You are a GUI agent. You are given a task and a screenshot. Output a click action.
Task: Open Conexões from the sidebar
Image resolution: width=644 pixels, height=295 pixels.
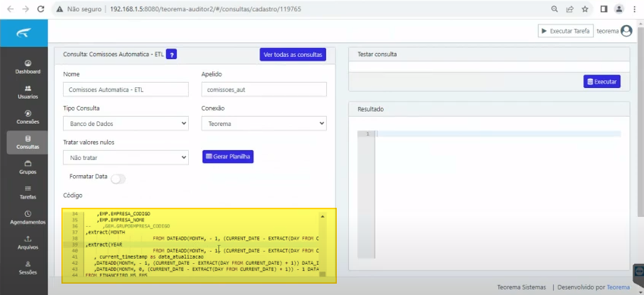tap(27, 117)
